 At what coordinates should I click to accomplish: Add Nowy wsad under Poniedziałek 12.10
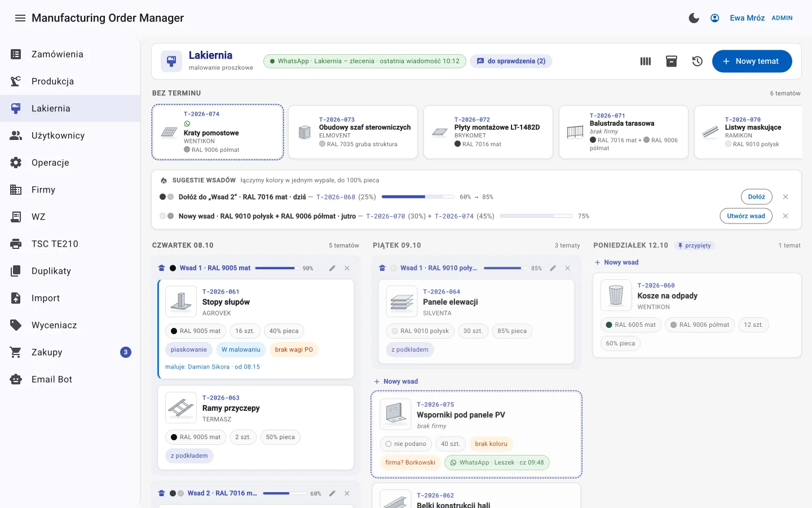(x=616, y=262)
